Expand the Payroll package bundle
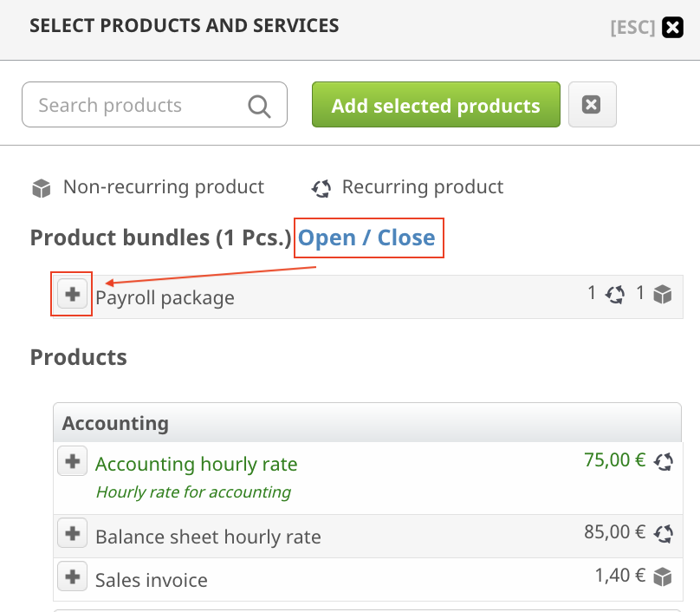Viewport: 700px width, 612px height. pyautogui.click(x=72, y=295)
